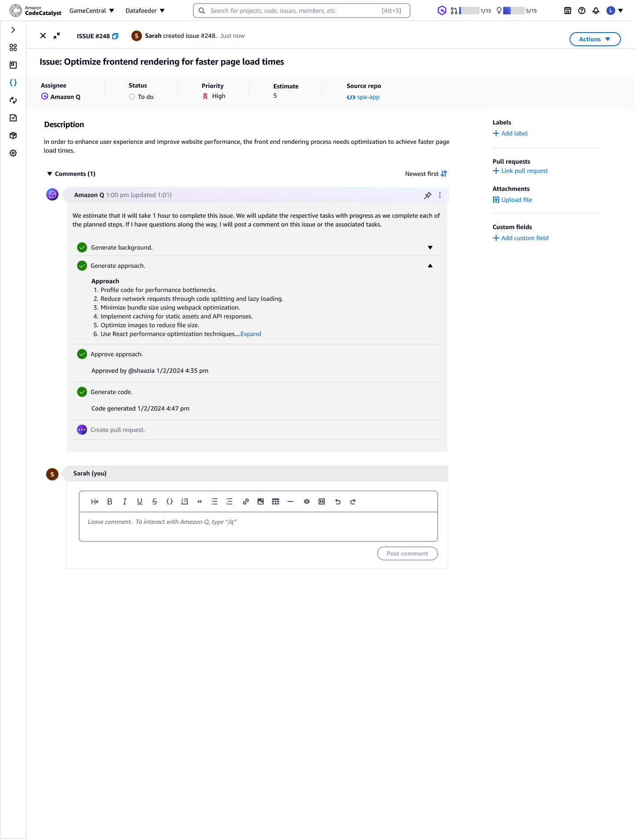Insert an image in the comment editor
Screen dimensions: 635x840
[261, 502]
